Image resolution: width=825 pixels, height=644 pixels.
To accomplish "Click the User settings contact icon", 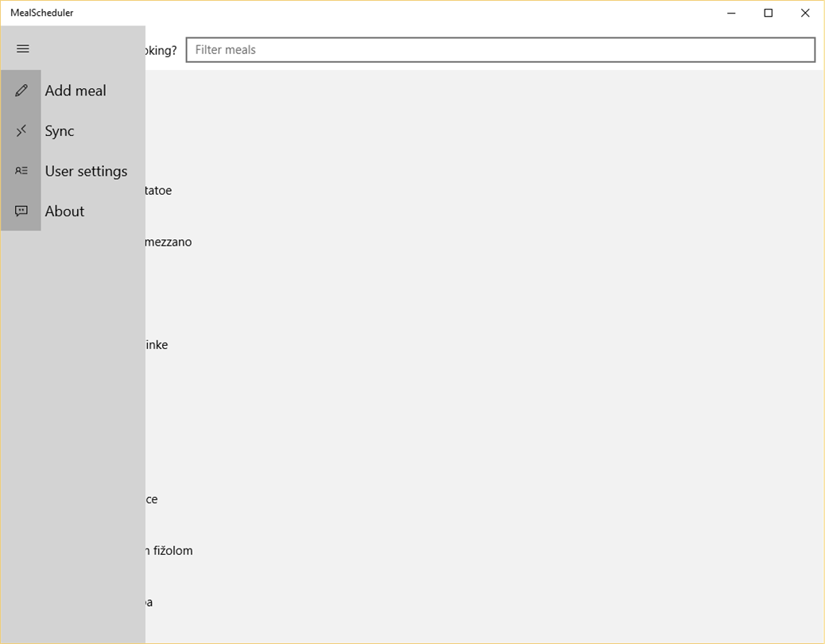I will tap(21, 170).
